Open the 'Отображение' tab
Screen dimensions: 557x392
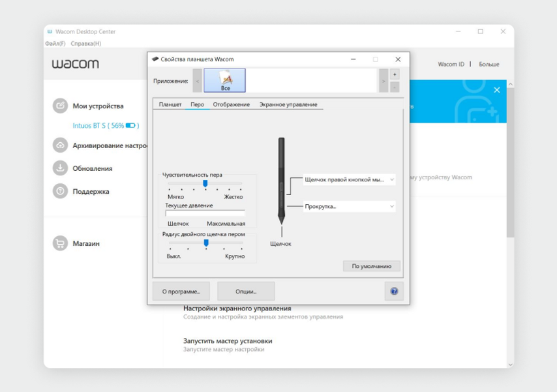click(232, 104)
